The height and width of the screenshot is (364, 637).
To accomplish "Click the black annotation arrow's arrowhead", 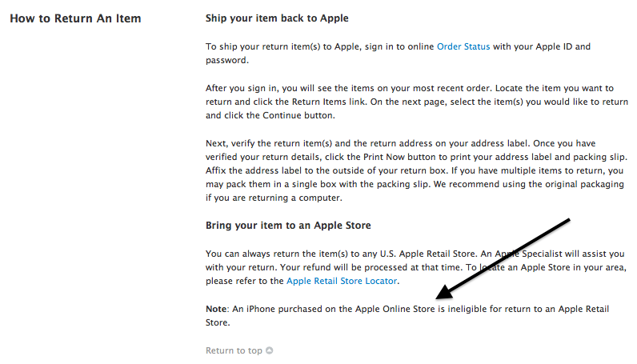I will tap(439, 295).
